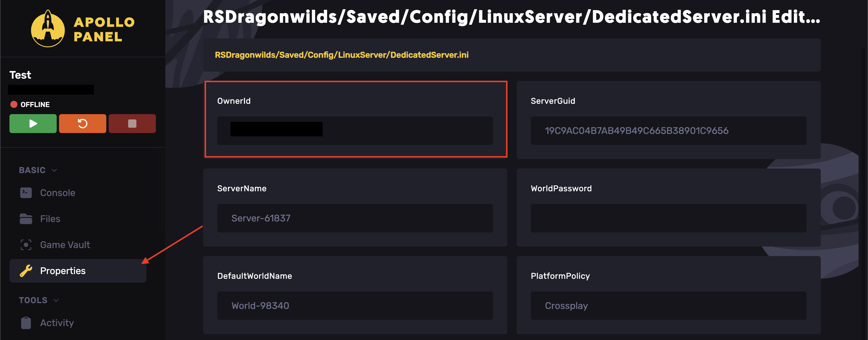Edit the DefaultWorldName field World-98340
This screenshot has width=868, height=340.
[x=355, y=306]
